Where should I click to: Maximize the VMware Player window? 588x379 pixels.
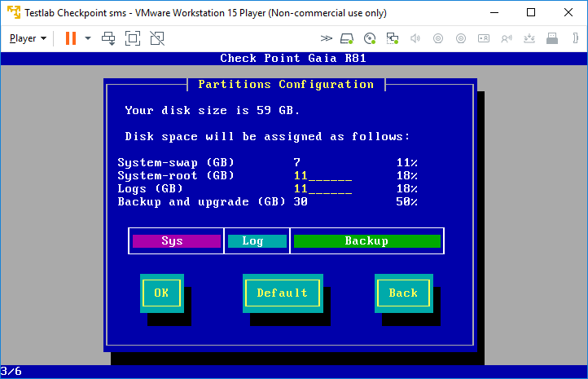pyautogui.click(x=531, y=12)
